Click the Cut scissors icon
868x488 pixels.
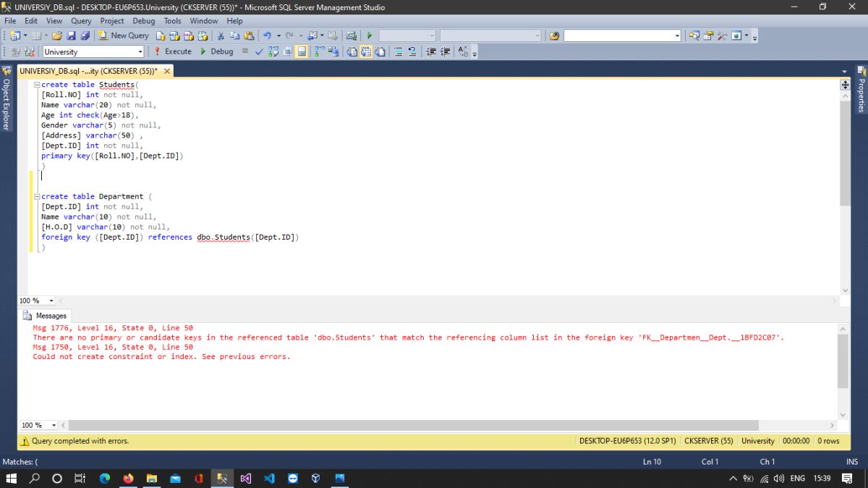pos(221,35)
